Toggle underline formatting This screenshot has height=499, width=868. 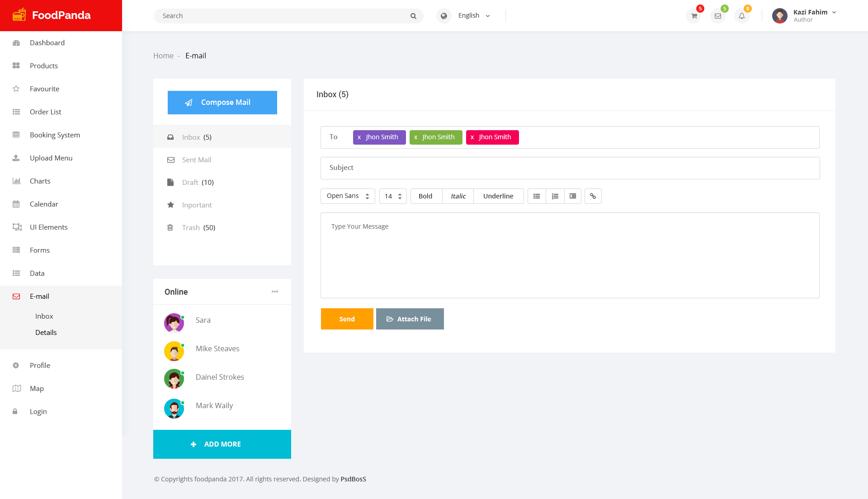pos(498,196)
